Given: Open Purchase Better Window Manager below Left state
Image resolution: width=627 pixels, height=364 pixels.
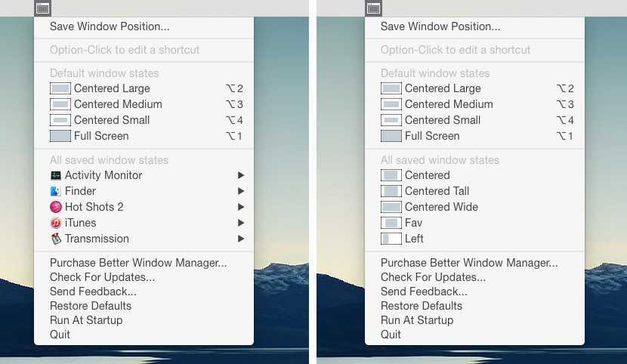Looking at the screenshot, I should (468, 263).
